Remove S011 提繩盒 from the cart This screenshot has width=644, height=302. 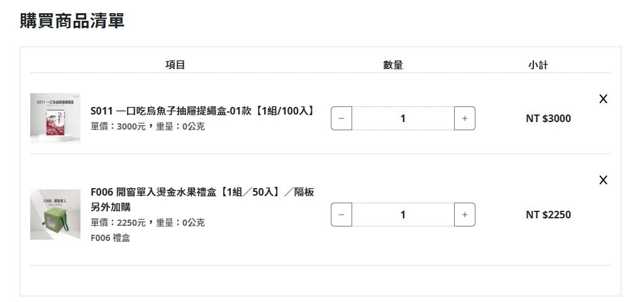point(603,99)
